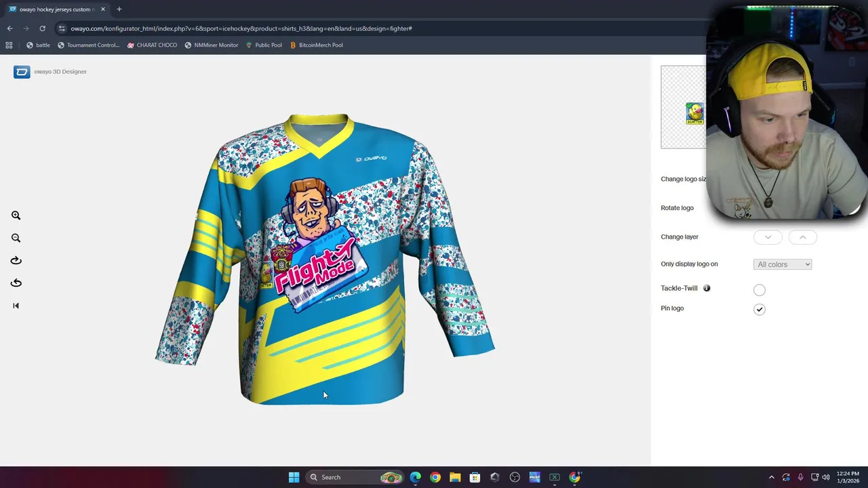Show hidden system tray icons
Screen dimensions: 868x488
point(771,477)
